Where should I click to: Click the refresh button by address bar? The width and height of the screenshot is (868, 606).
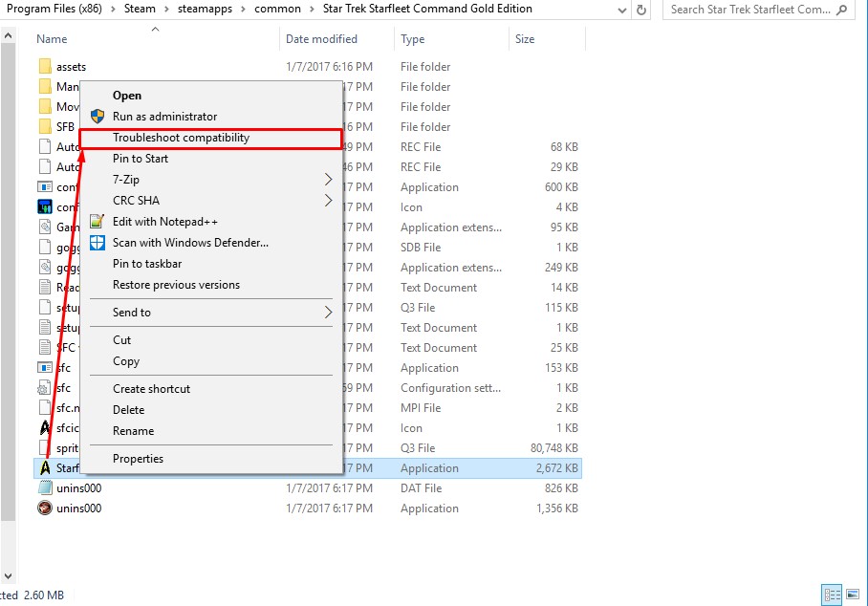[x=641, y=10]
